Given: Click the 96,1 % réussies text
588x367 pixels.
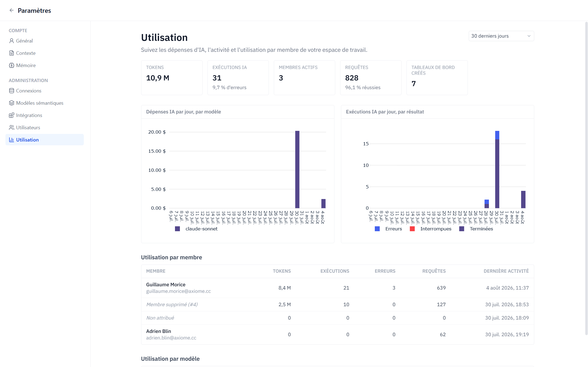Looking at the screenshot, I should click(x=363, y=88).
